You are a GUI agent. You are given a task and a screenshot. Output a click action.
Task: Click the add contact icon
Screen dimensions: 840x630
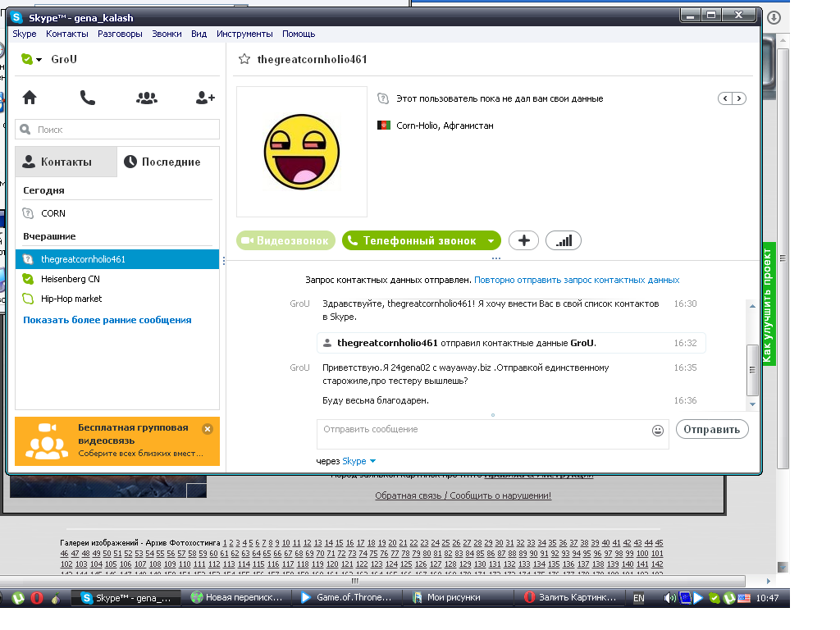click(205, 98)
